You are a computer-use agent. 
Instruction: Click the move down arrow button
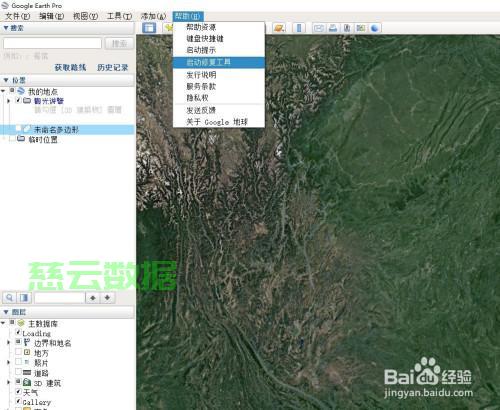[107, 298]
